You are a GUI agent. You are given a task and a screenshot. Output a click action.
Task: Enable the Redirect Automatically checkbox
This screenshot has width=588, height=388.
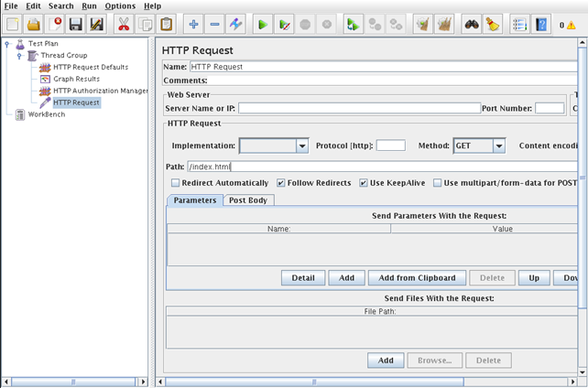176,183
